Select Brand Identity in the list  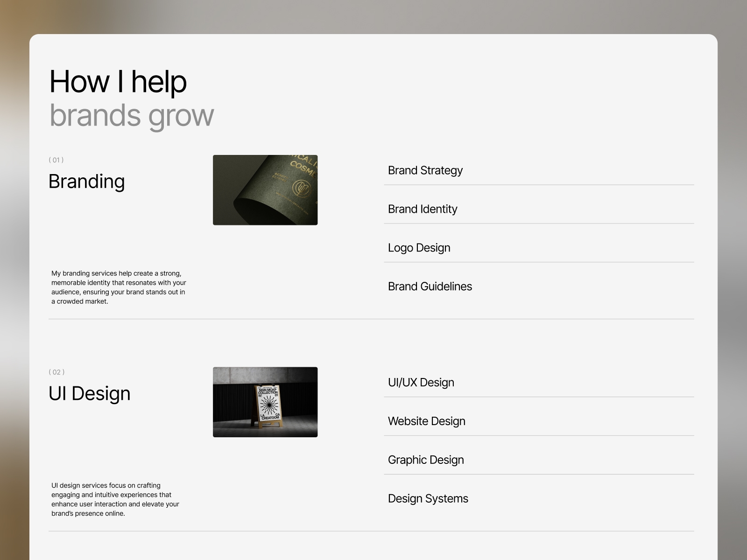pos(539,209)
